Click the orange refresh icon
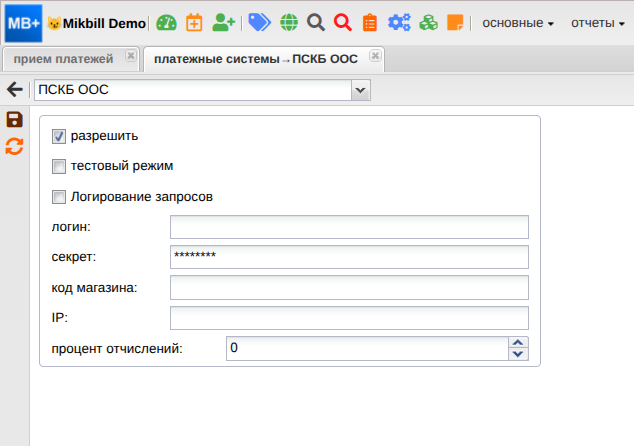 click(x=14, y=146)
